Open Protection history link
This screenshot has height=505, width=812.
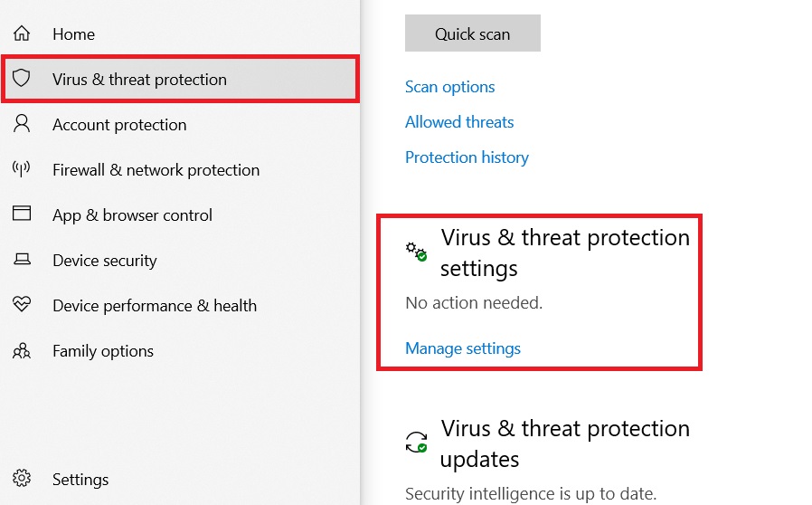[x=467, y=157]
